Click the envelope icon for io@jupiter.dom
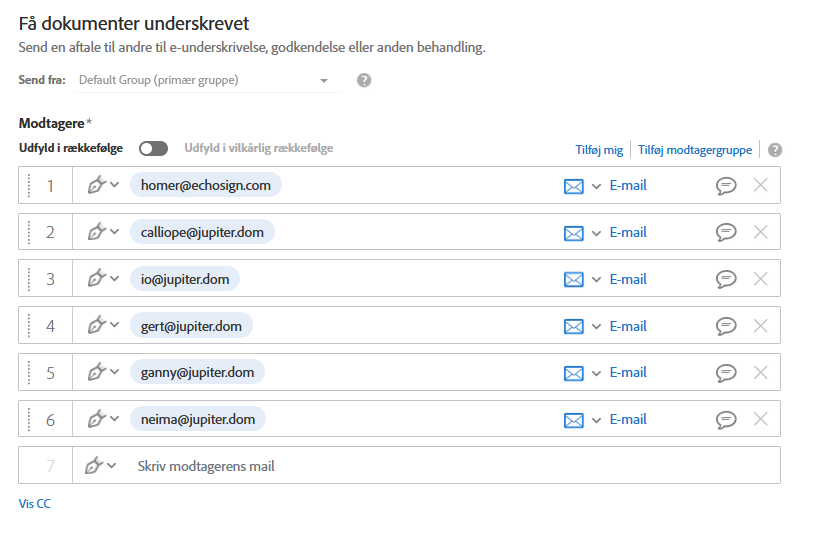 pyautogui.click(x=574, y=279)
